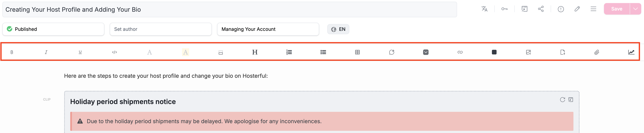Insert a chart using the graph icon
This screenshot has height=133, width=644.
[631, 52]
